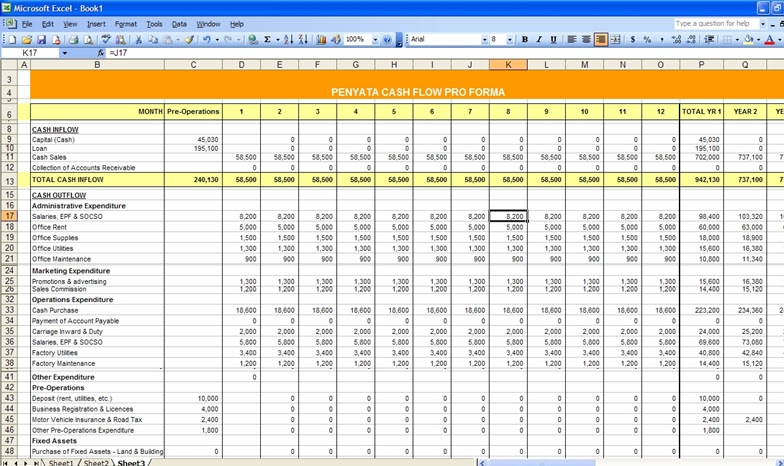Insert a hyperlink with the globe icon

[x=253, y=40]
